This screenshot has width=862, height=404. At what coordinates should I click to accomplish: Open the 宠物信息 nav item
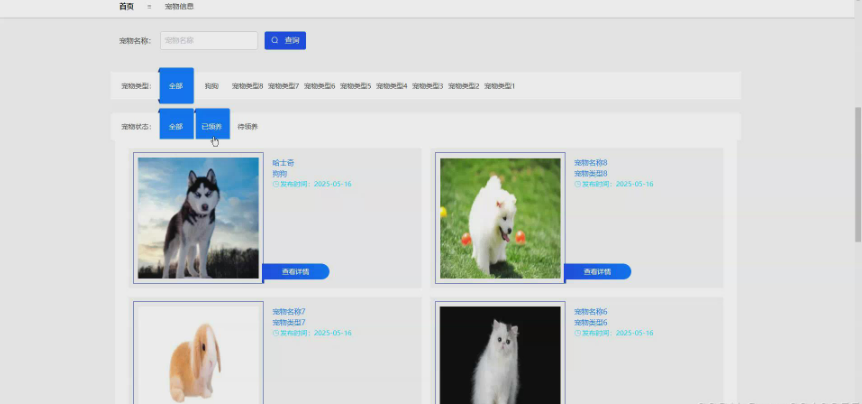pyautogui.click(x=179, y=7)
